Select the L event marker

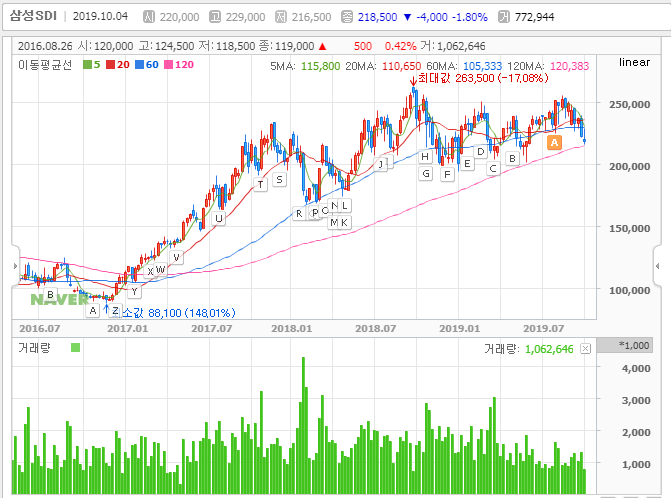pos(345,205)
